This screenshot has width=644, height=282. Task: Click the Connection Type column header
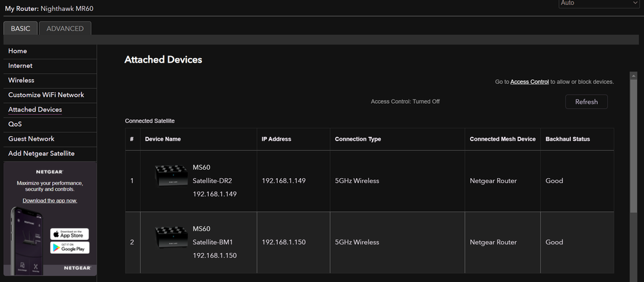point(358,139)
